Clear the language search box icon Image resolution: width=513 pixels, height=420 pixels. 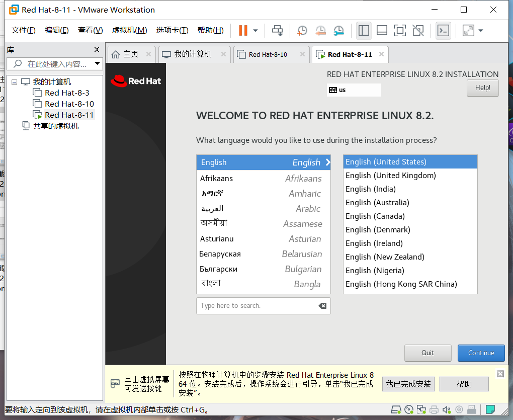tap(322, 306)
